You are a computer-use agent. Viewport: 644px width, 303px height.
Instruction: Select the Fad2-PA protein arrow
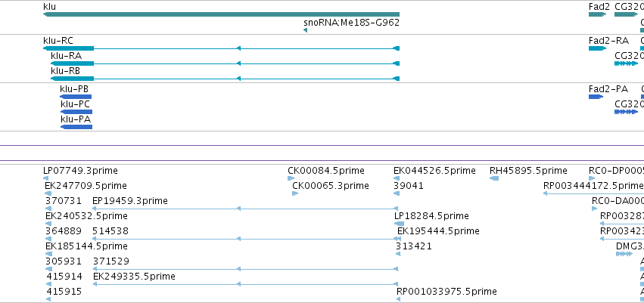click(x=596, y=97)
